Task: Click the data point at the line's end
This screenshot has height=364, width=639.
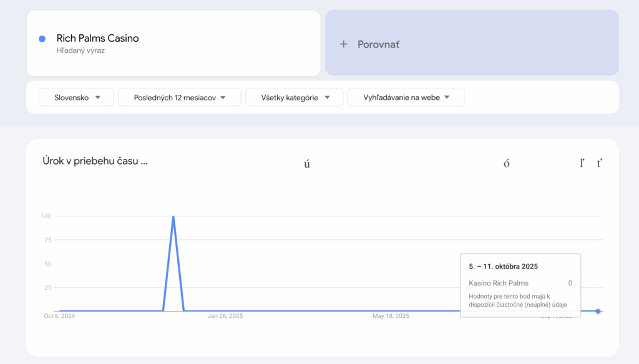Action: pos(598,311)
